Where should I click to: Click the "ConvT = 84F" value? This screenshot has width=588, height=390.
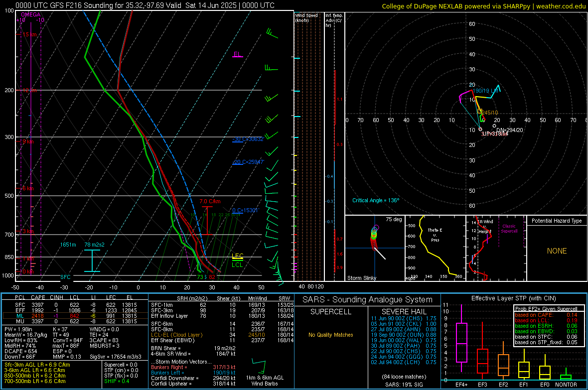(x=68, y=341)
